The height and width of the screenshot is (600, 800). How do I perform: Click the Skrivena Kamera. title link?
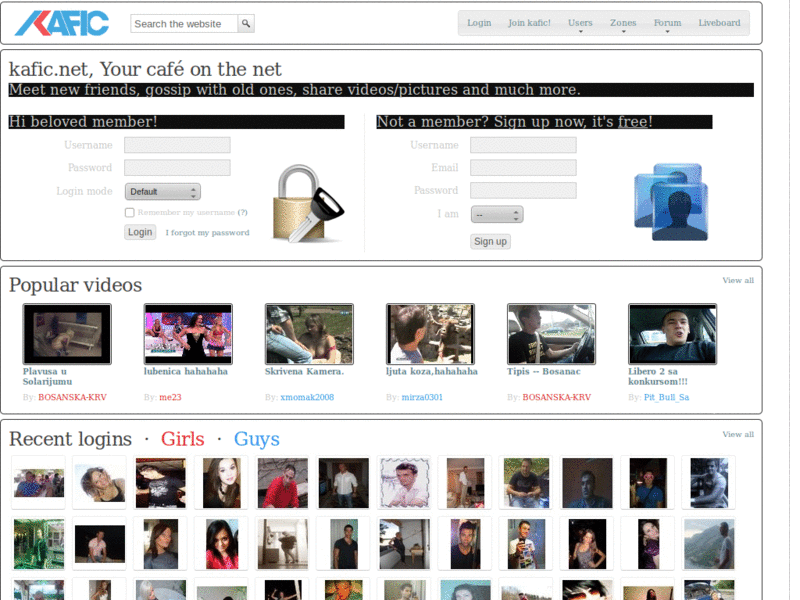305,371
